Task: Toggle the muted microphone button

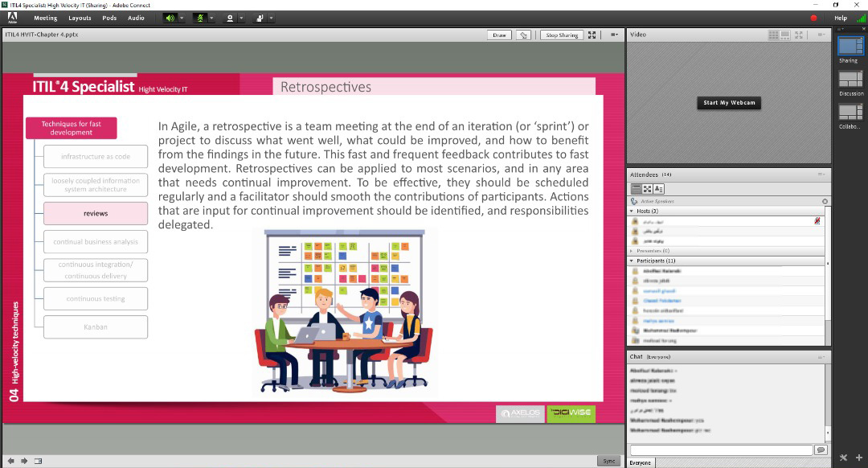Action: pyautogui.click(x=200, y=18)
